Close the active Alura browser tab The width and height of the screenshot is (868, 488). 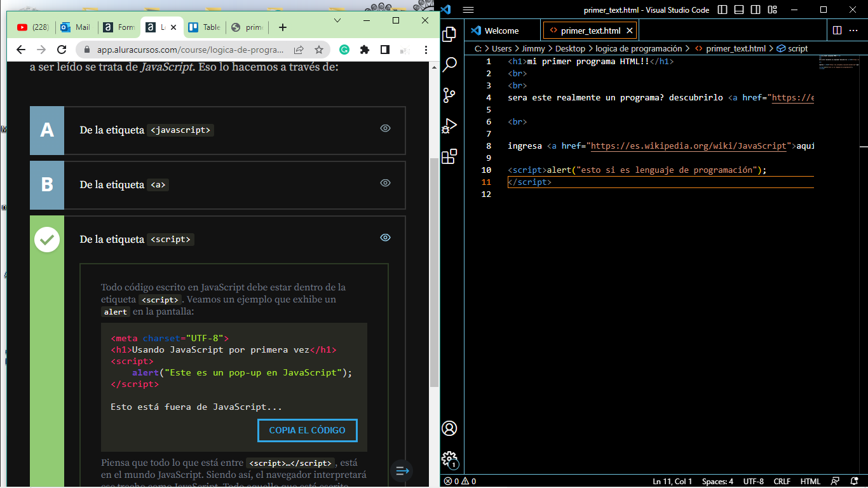coord(173,27)
